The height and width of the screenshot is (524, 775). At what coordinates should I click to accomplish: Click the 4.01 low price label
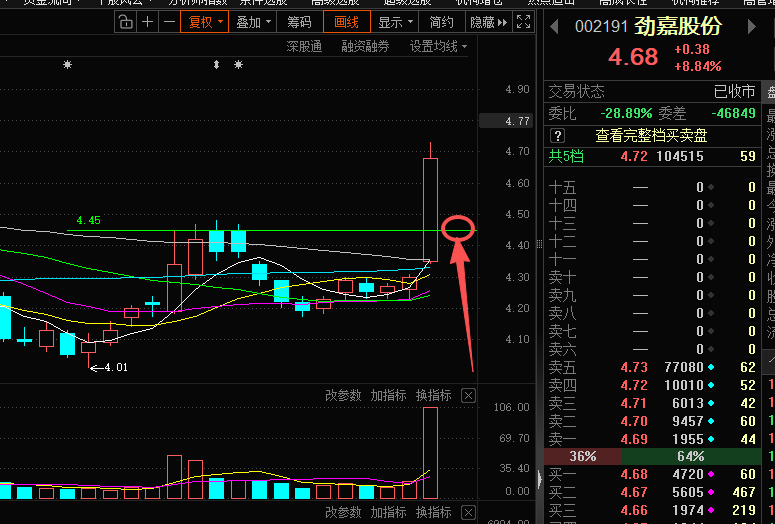pyautogui.click(x=116, y=367)
